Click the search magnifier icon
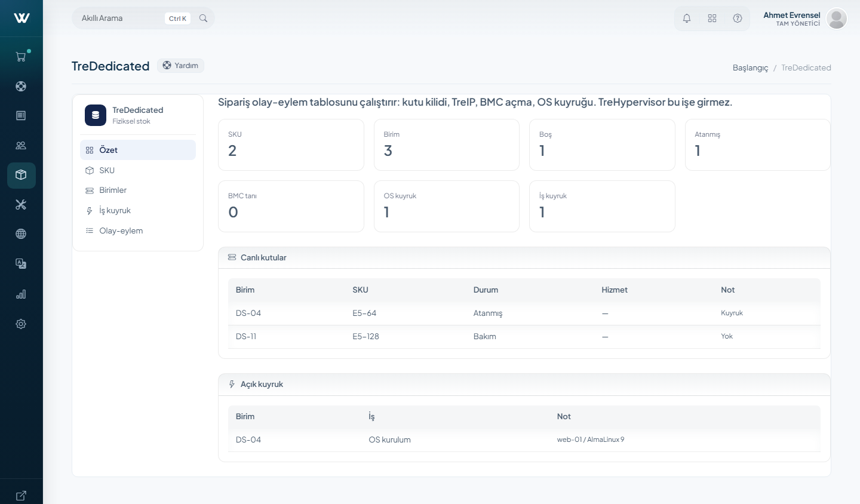This screenshot has width=860, height=504. pyautogui.click(x=203, y=19)
